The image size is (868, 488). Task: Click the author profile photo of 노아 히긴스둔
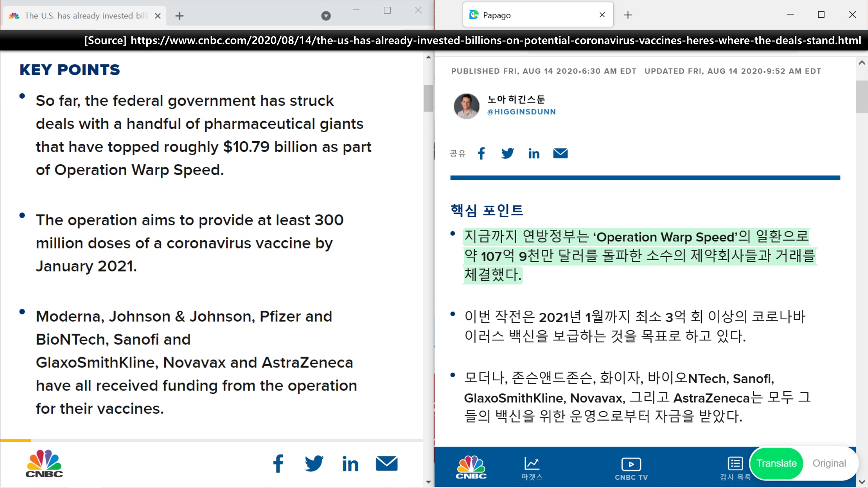point(466,106)
